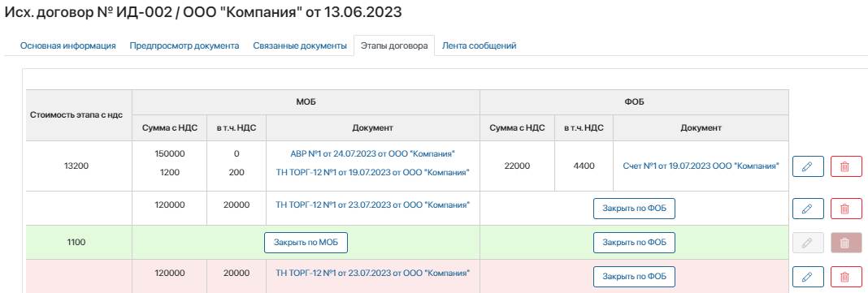868x293 pixels.
Task: Edit the 13200 stage row pencil icon
Action: (x=808, y=166)
